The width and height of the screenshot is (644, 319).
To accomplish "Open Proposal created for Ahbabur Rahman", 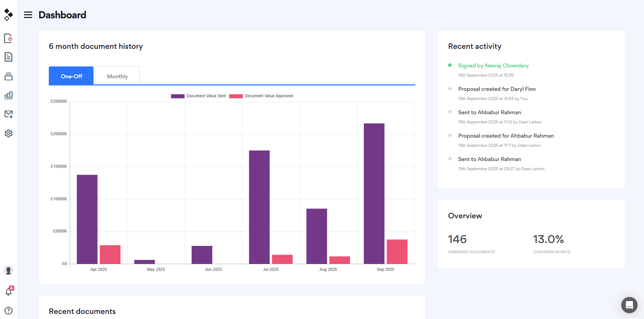I will coord(506,136).
